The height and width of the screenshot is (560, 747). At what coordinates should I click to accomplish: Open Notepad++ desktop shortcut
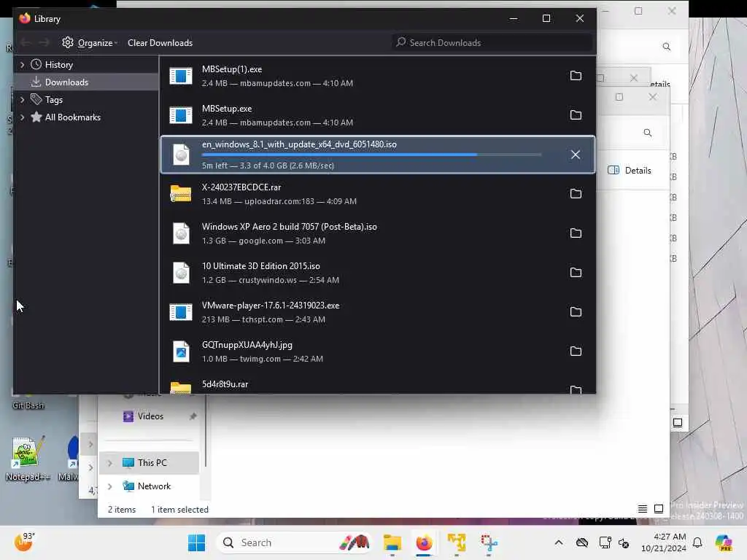point(27,458)
